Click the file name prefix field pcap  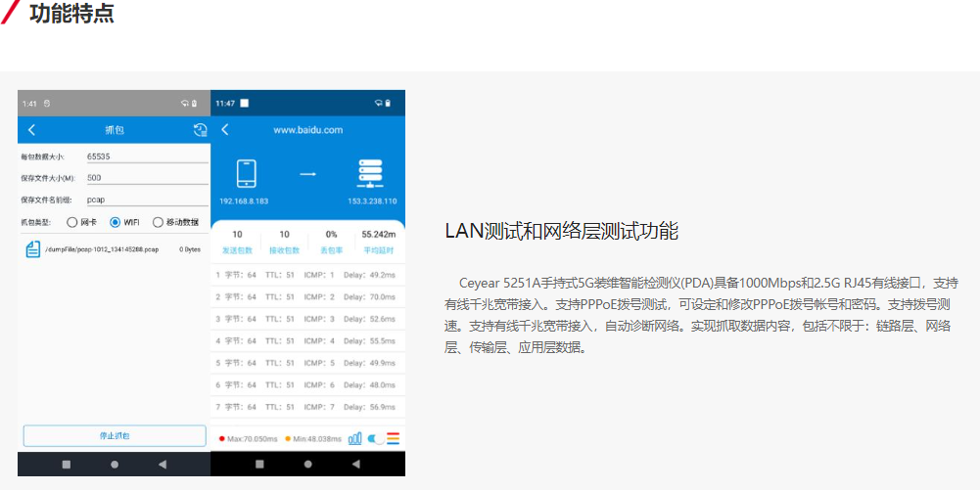pos(147,200)
